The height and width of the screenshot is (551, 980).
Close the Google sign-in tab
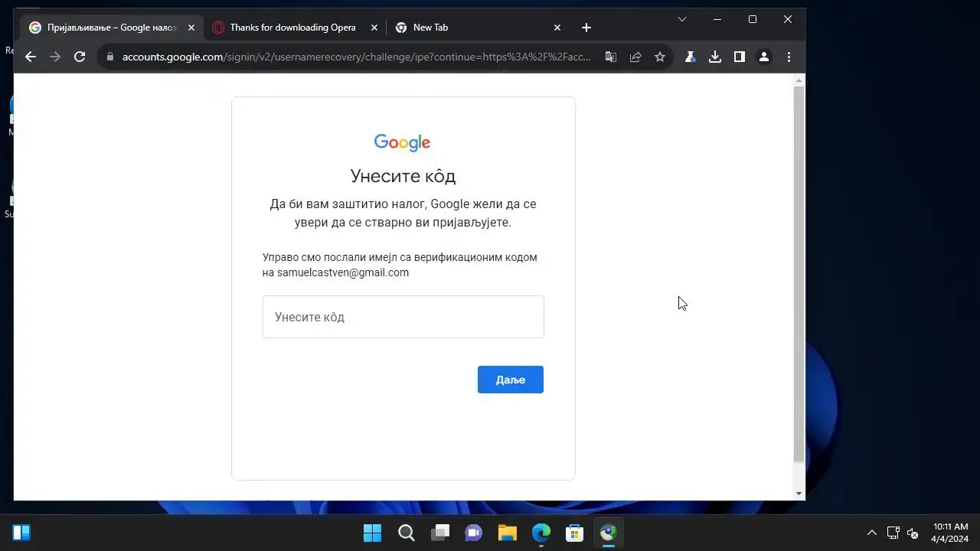[191, 28]
